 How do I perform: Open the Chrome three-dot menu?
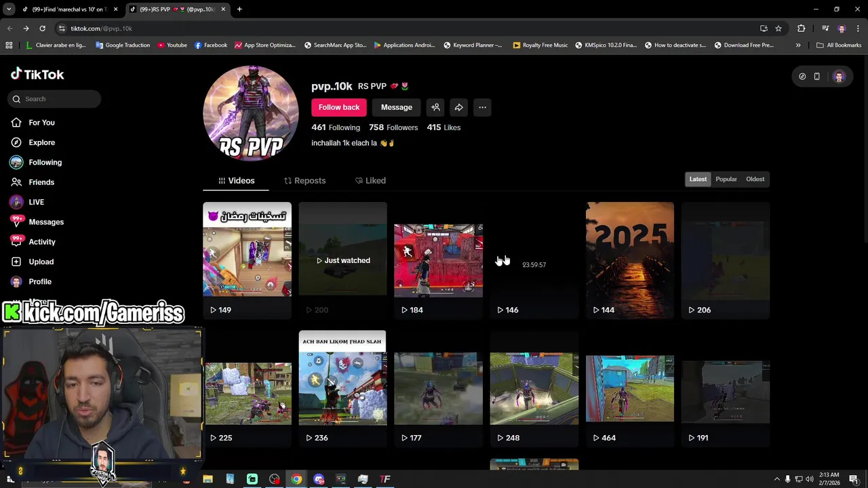click(x=858, y=28)
